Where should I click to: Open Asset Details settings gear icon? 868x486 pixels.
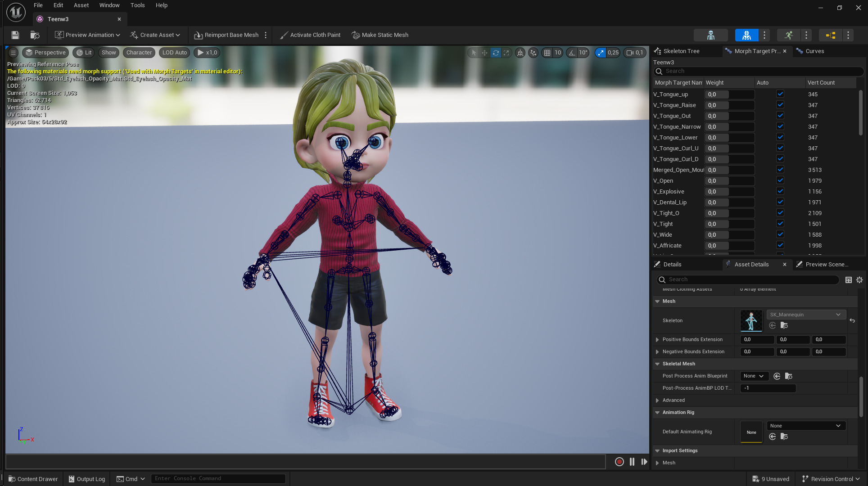pyautogui.click(x=859, y=280)
